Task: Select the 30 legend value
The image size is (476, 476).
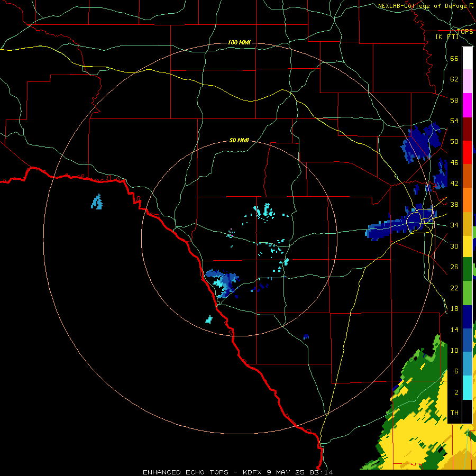Action: [454, 246]
